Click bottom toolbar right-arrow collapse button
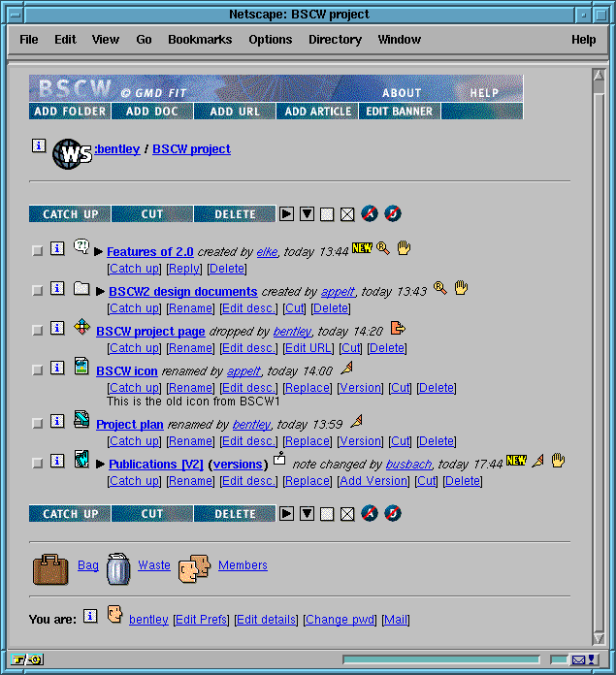Screen dimensions: 616x675 pos(287,514)
